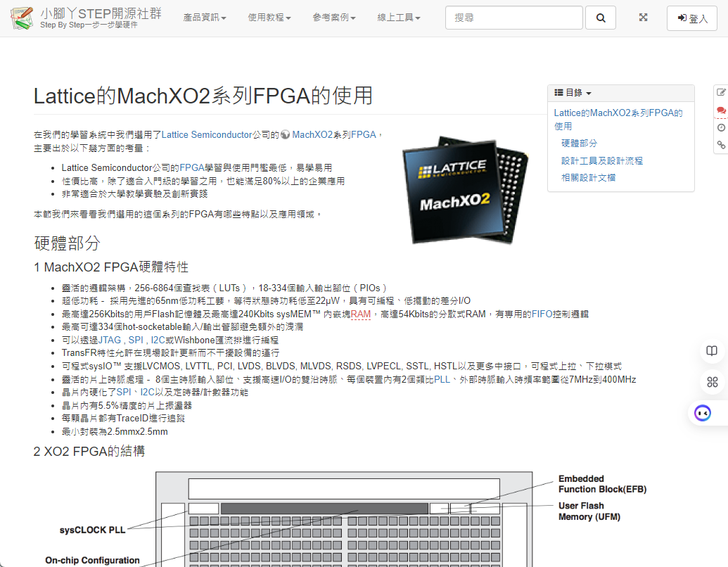Image resolution: width=728 pixels, height=567 pixels.
Task: Expand the 線上工具 menu
Action: pos(398,18)
